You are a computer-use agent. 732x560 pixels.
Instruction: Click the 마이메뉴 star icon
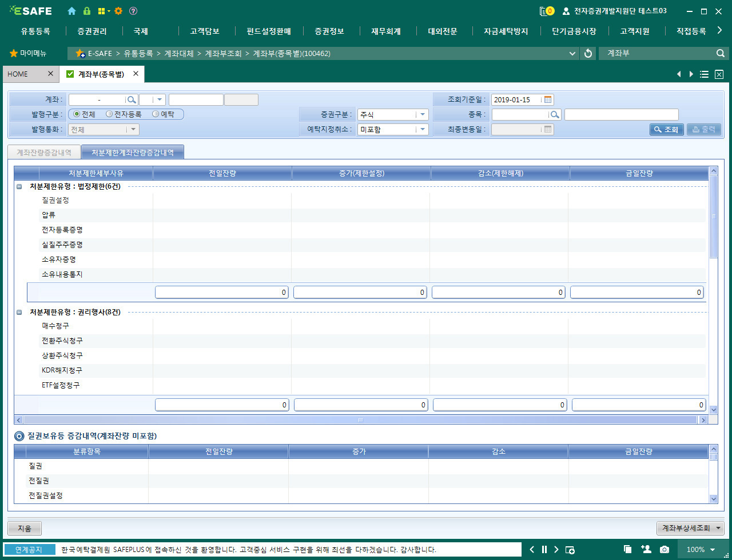tap(14, 53)
